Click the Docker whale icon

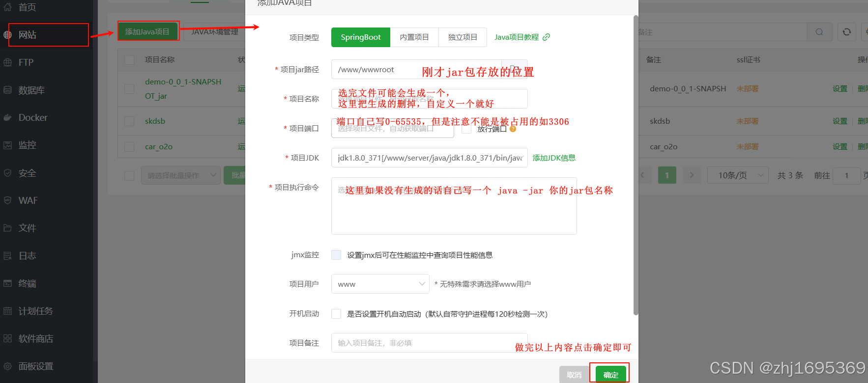click(7, 117)
